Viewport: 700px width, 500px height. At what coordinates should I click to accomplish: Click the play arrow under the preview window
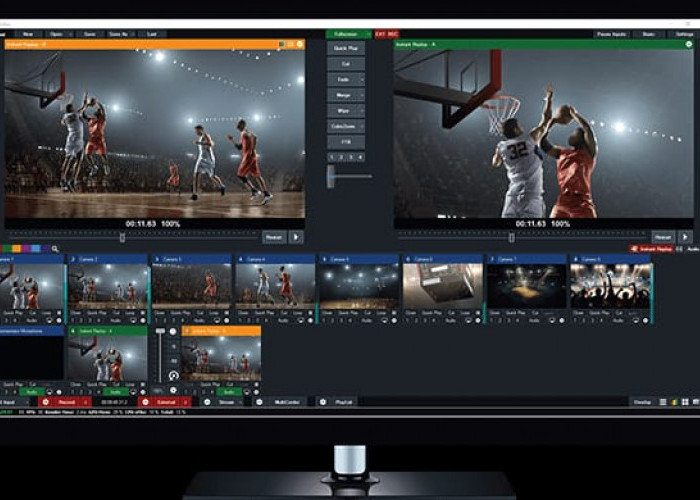(x=296, y=237)
